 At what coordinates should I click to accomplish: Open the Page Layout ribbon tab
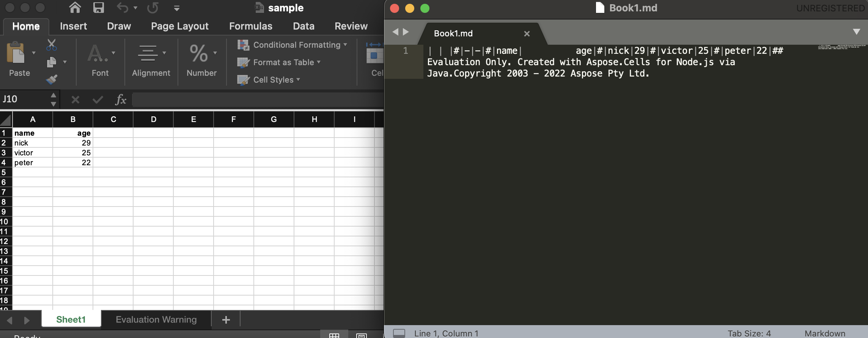click(x=179, y=26)
